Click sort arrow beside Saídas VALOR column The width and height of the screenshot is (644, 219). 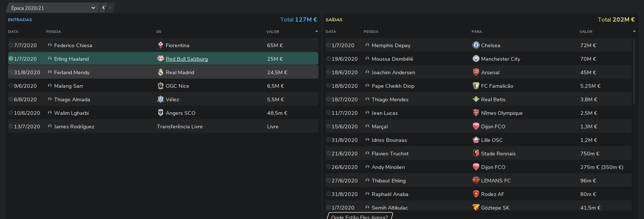click(x=634, y=31)
